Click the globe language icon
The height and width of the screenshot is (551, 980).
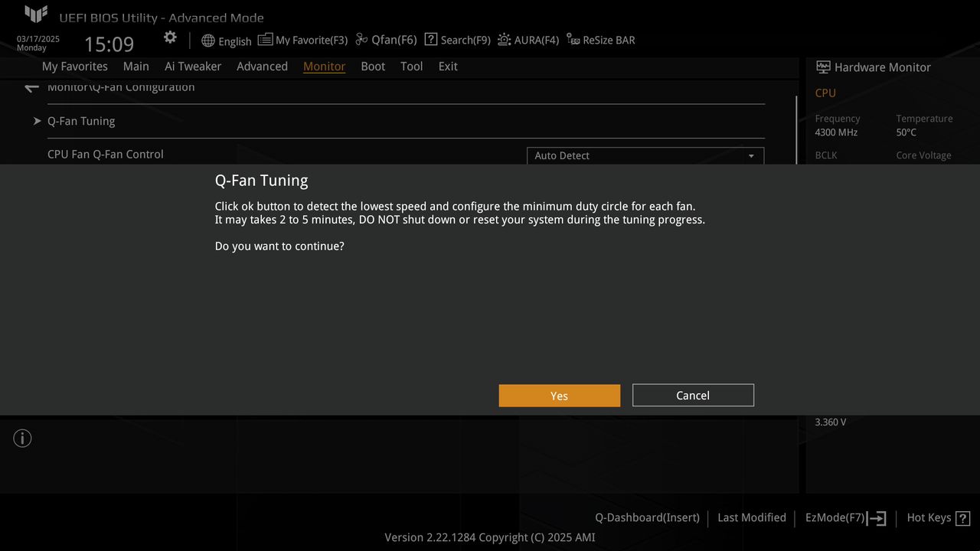coord(208,41)
